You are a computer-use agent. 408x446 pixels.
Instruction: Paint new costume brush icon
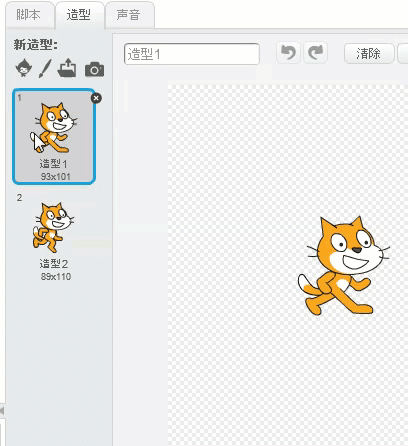45,68
